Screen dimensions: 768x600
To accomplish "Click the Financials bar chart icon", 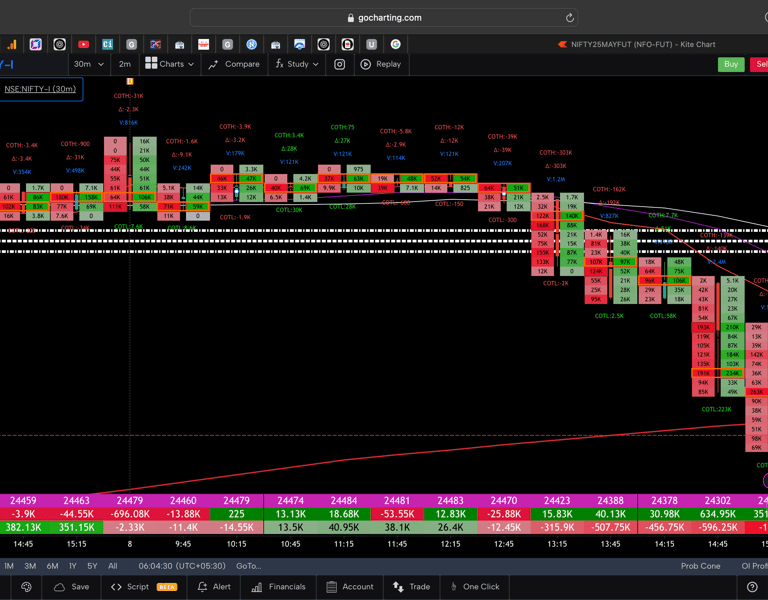I will (x=256, y=587).
